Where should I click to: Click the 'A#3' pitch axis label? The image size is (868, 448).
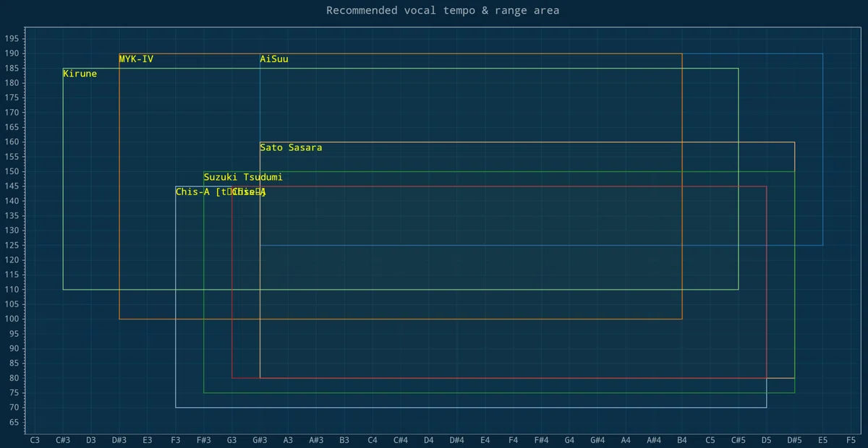coord(316,439)
